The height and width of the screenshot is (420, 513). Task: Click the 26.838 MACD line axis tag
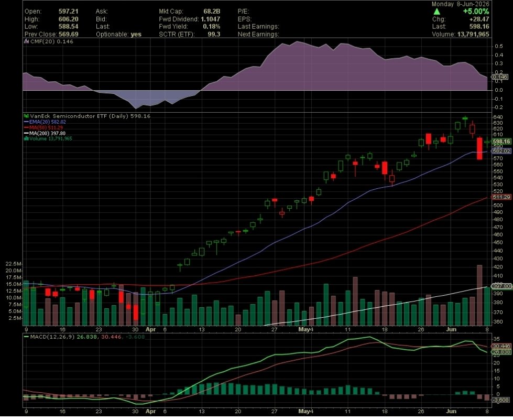tap(501, 352)
